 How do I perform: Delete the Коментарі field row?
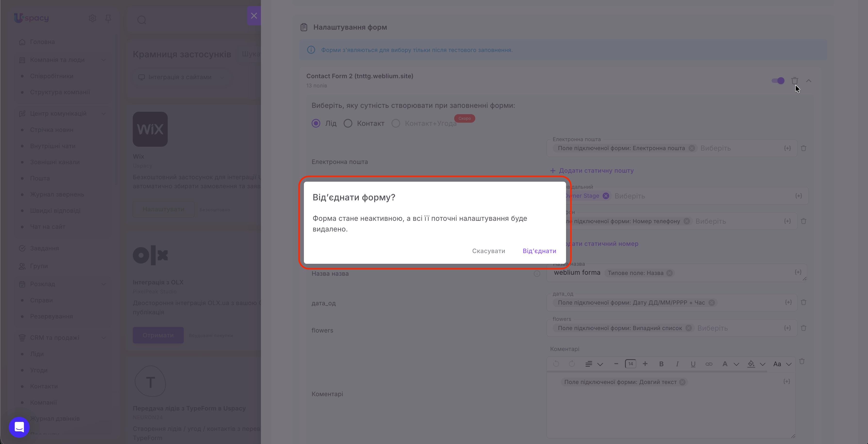click(802, 361)
